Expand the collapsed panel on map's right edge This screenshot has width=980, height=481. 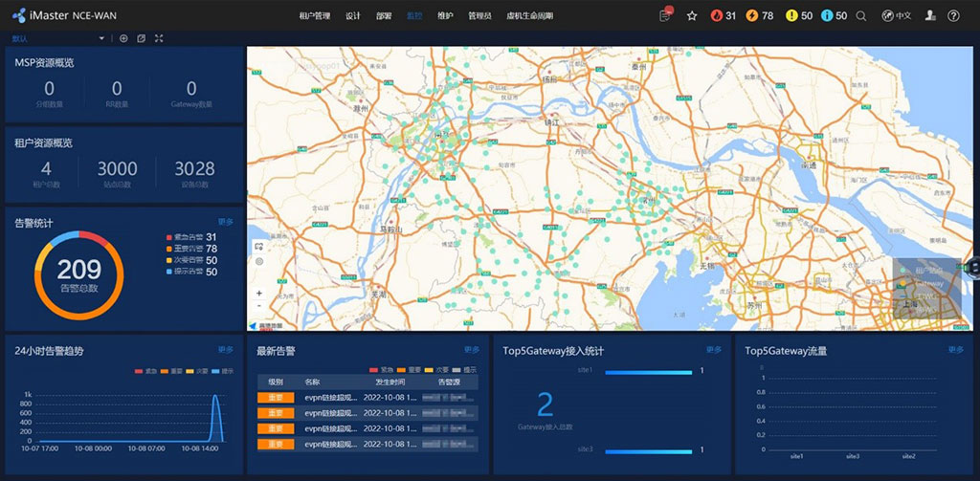[973, 266]
